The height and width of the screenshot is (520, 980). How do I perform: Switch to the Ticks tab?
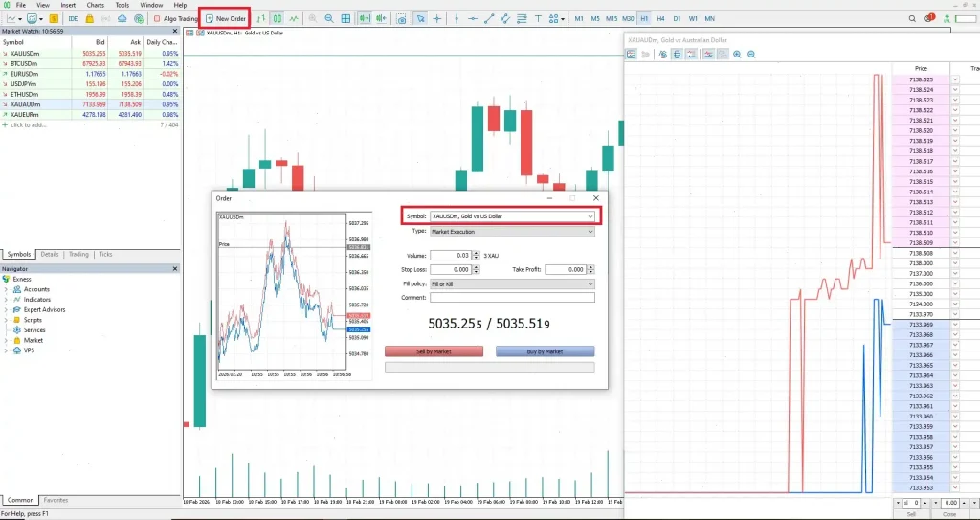tap(105, 254)
